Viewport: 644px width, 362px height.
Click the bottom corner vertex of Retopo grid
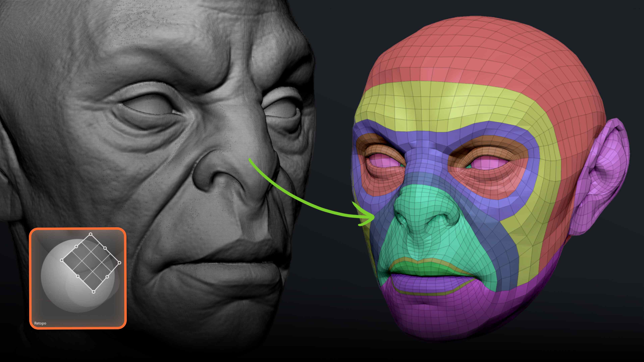point(94,292)
